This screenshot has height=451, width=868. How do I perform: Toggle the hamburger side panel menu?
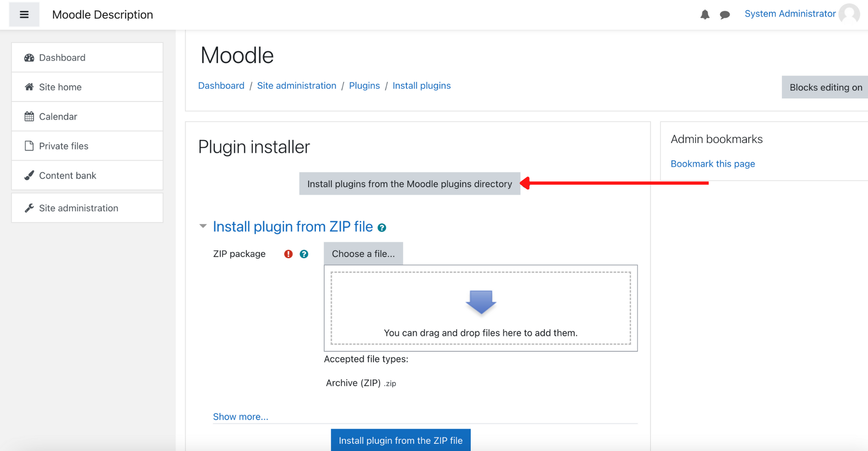(24, 15)
